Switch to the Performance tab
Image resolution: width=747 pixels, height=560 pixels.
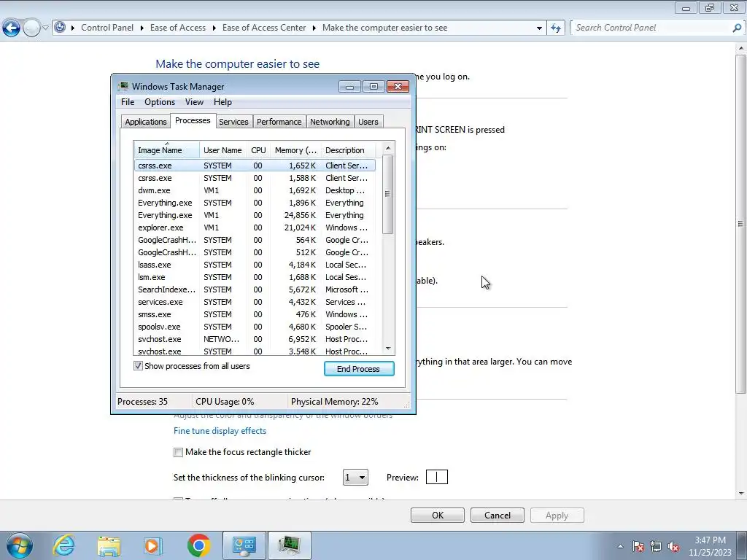coord(279,122)
